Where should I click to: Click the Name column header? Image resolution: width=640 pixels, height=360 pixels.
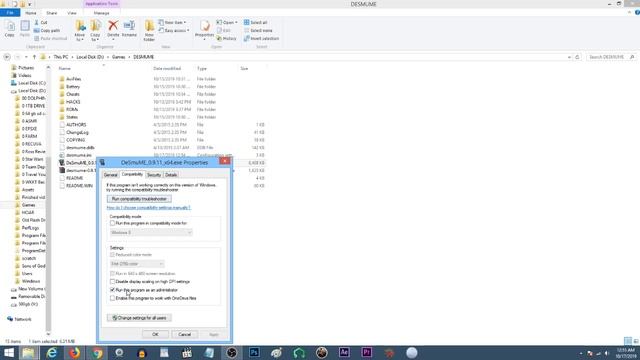pos(64,69)
